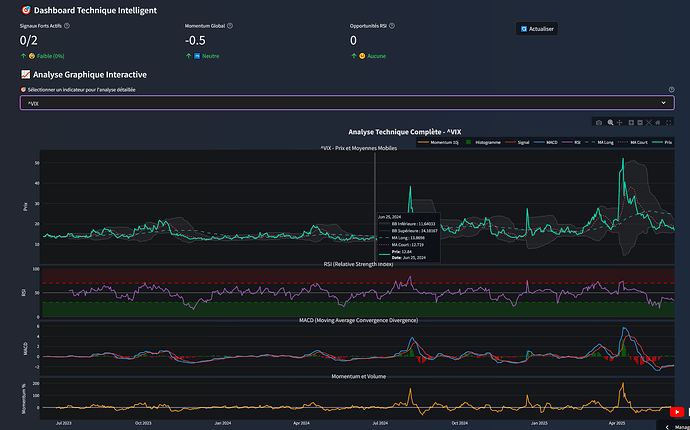Click the Actualiser refresh button
This screenshot has width=690, height=430.
pos(538,29)
